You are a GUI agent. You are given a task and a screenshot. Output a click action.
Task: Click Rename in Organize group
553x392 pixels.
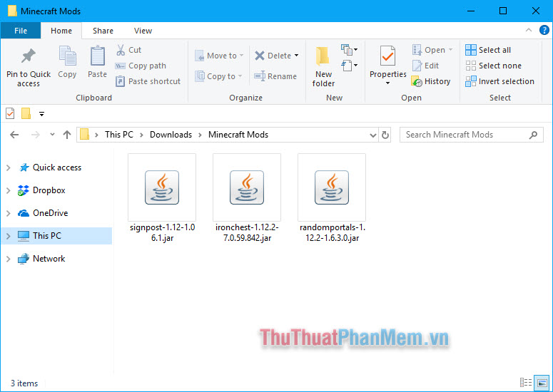[275, 76]
